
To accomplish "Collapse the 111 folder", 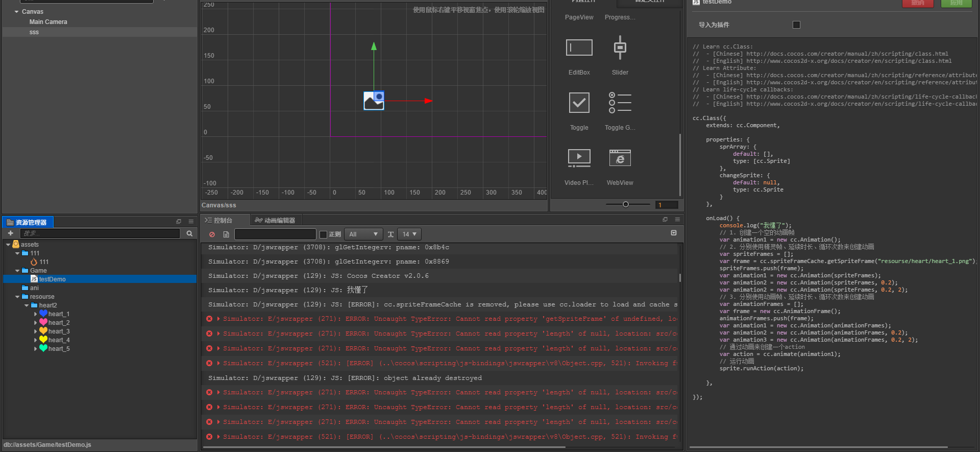I will click(17, 253).
